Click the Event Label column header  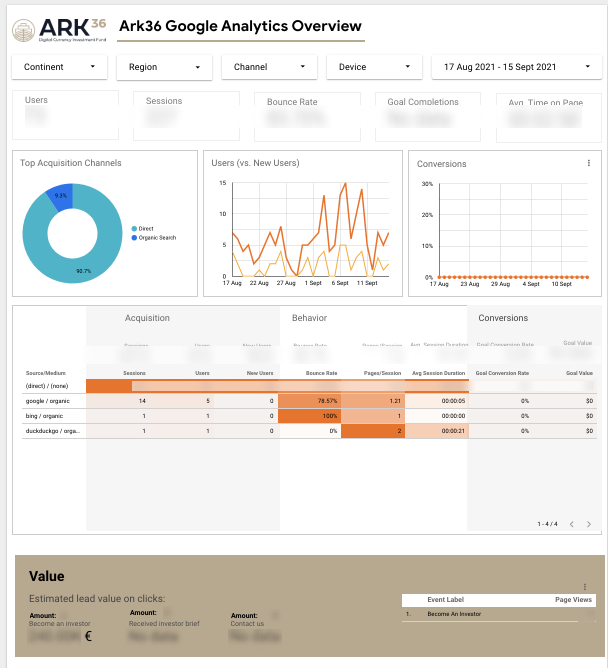click(x=445, y=599)
